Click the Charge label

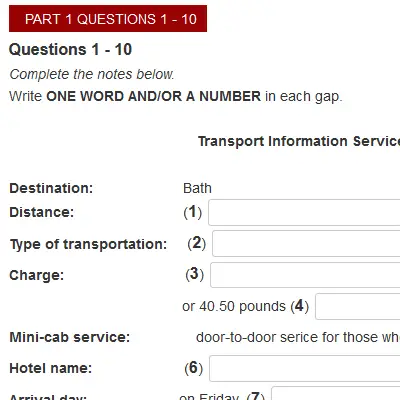[x=37, y=275]
